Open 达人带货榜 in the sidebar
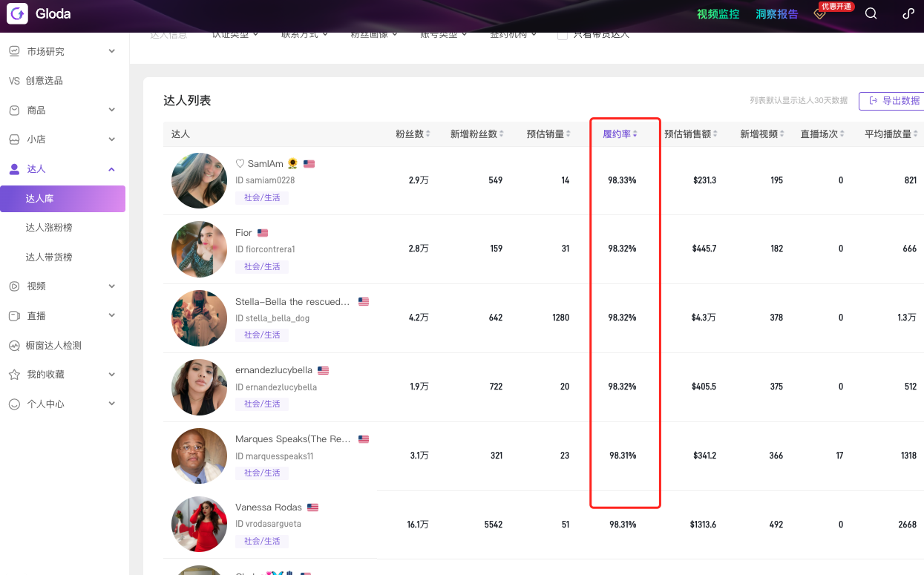 click(x=49, y=257)
